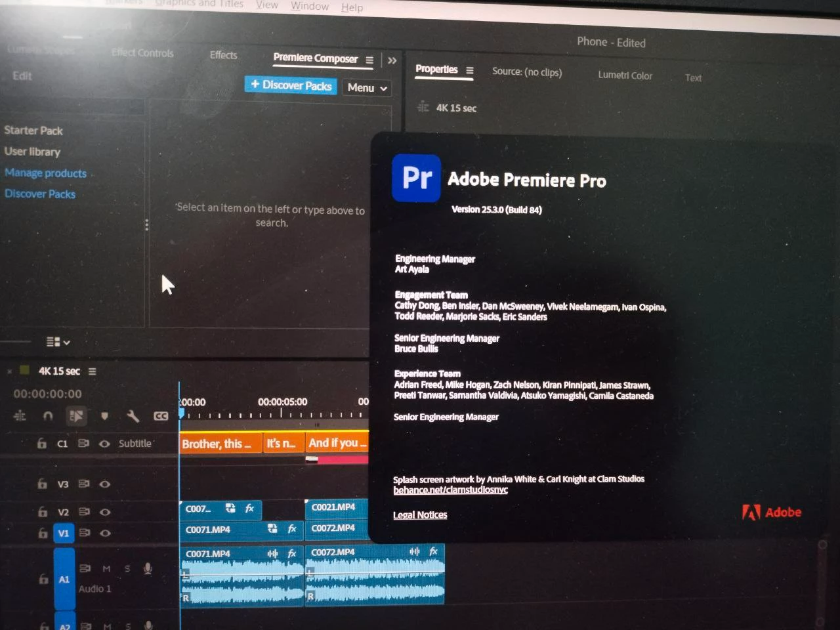Toggle sync lock on the V1 track
The height and width of the screenshot is (630, 840).
[85, 533]
